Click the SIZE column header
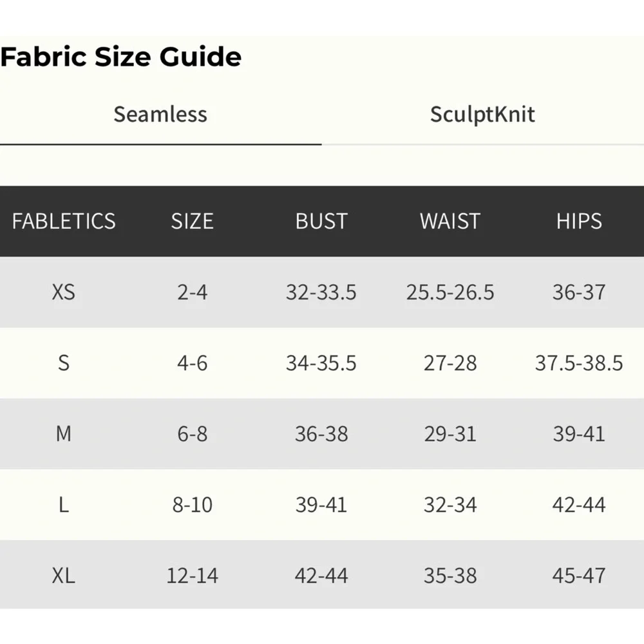 coord(191,222)
